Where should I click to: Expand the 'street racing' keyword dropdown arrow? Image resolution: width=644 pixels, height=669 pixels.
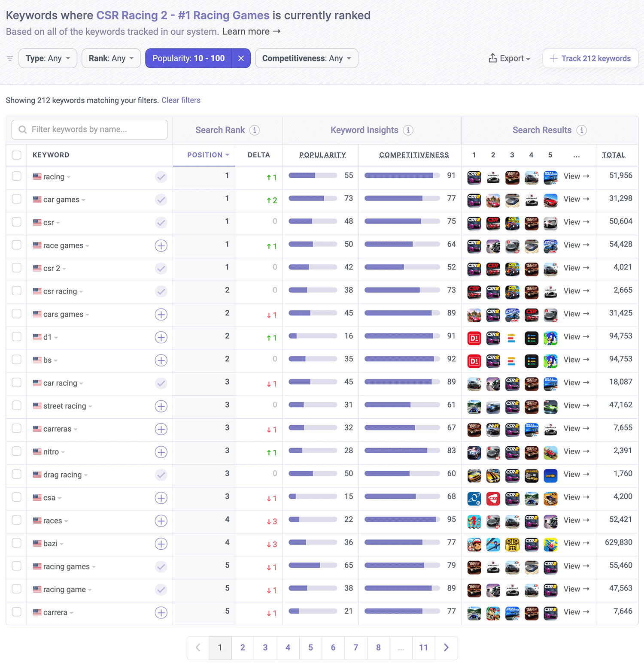coord(90,407)
